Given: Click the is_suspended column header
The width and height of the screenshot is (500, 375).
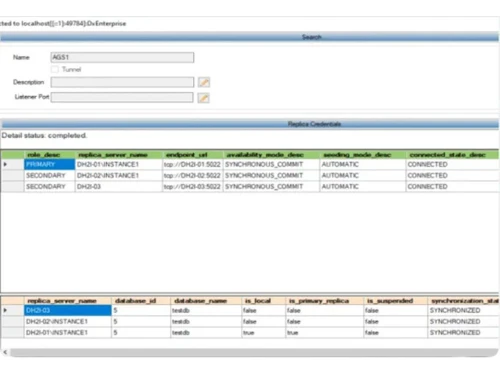Looking at the screenshot, I should 395,301.
